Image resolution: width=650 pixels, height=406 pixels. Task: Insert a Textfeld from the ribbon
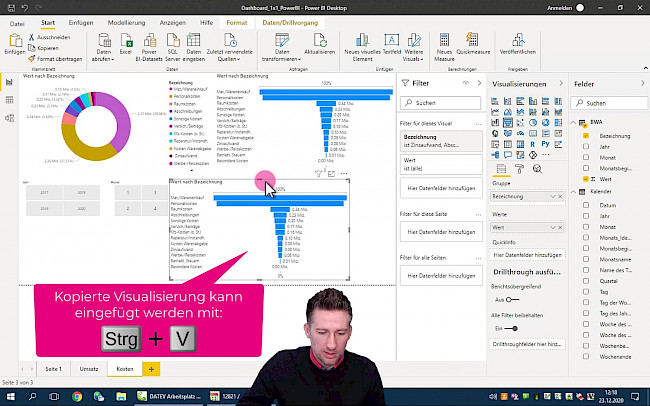(x=391, y=40)
